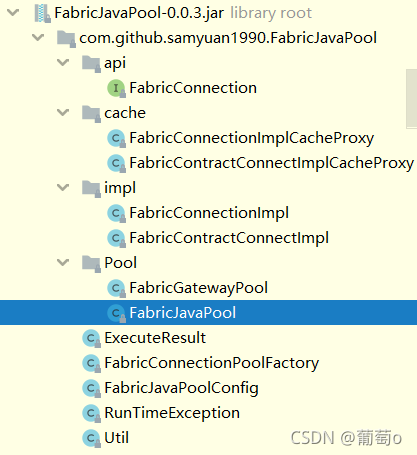Click the FabricContractConnectImpl class icon
Viewport: 417px width, 455px height.
[116, 238]
